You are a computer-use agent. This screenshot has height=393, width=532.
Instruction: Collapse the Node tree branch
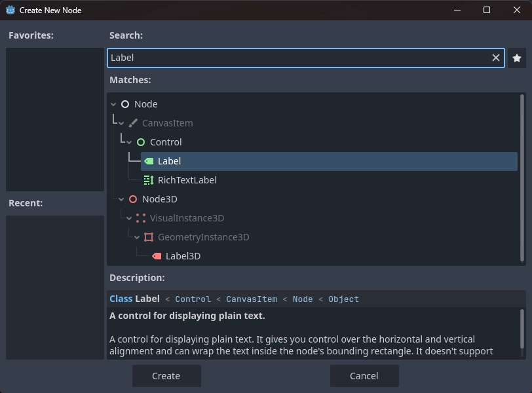(x=113, y=103)
